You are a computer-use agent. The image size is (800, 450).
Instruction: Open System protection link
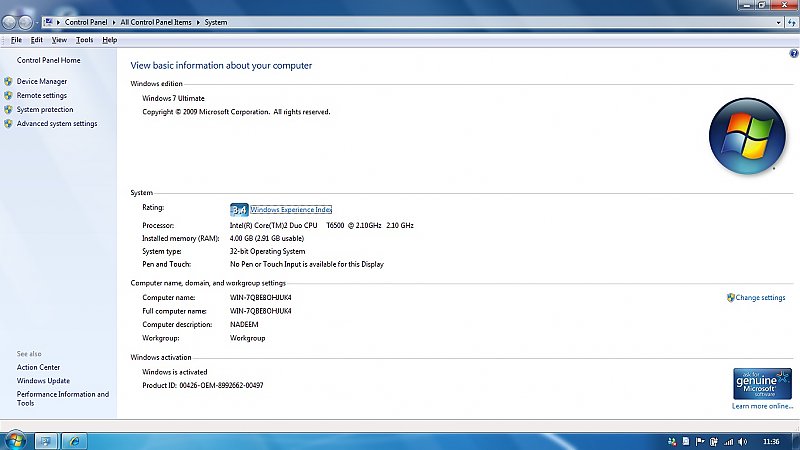(45, 109)
